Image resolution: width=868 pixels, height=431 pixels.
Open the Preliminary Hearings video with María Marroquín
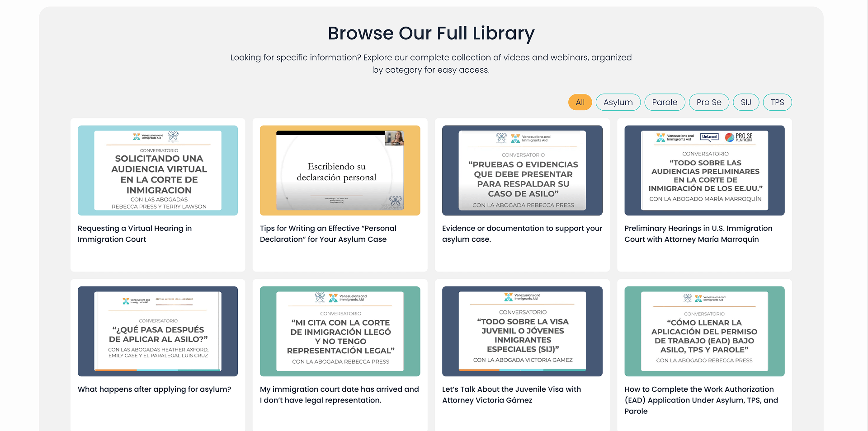pos(698,234)
